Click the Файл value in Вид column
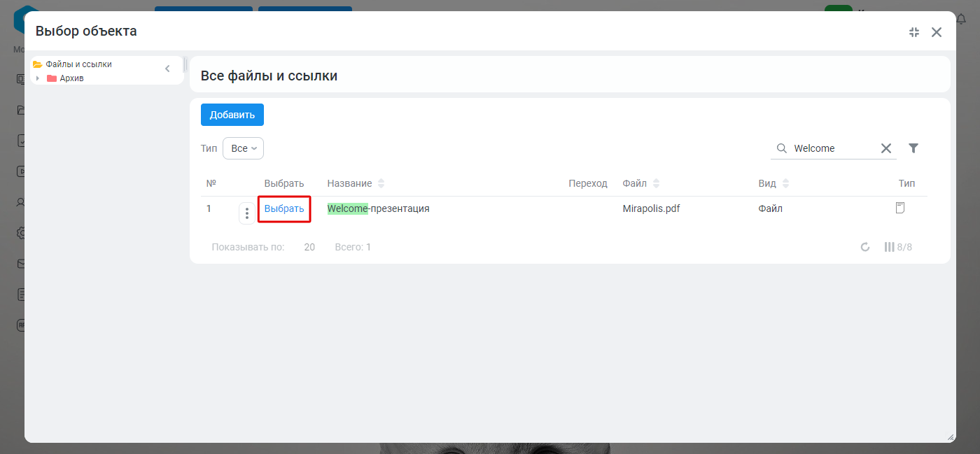 coord(771,208)
